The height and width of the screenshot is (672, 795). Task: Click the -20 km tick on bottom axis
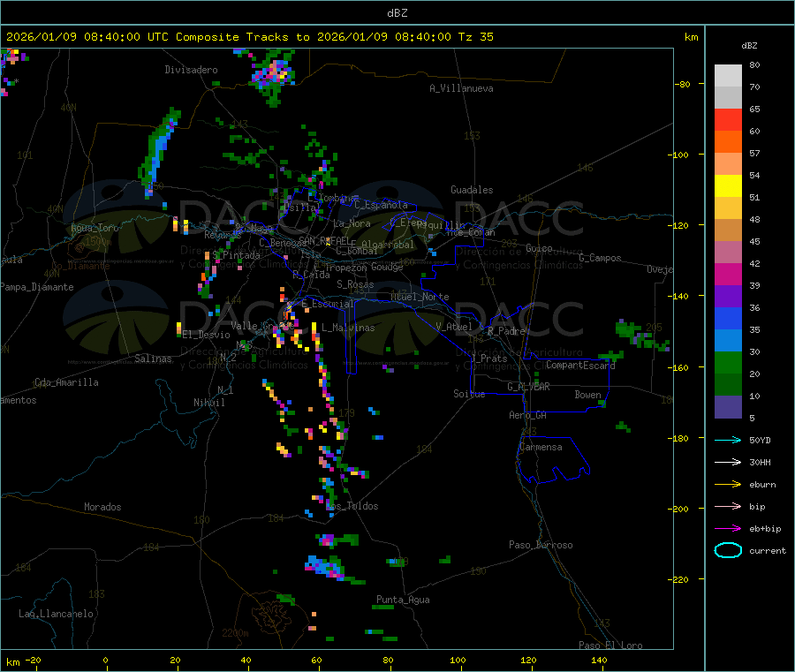click(x=34, y=661)
